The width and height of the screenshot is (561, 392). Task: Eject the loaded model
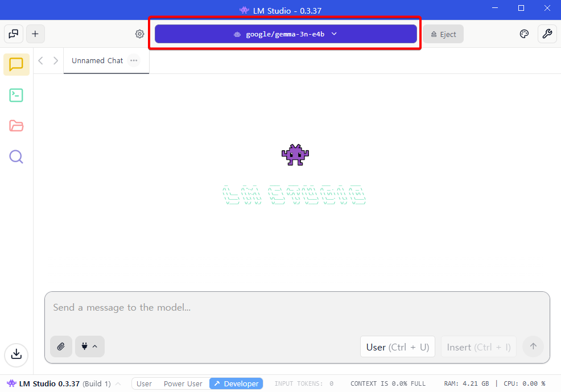click(443, 34)
